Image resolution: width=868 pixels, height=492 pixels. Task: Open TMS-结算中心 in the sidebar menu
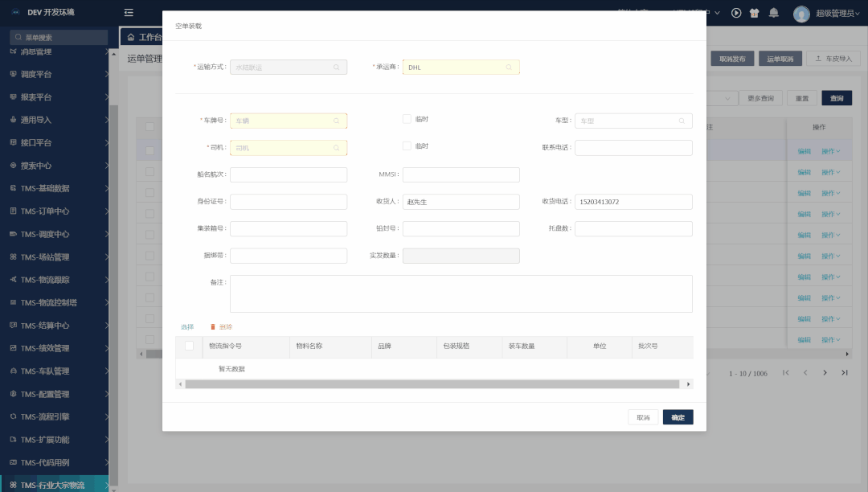point(56,326)
